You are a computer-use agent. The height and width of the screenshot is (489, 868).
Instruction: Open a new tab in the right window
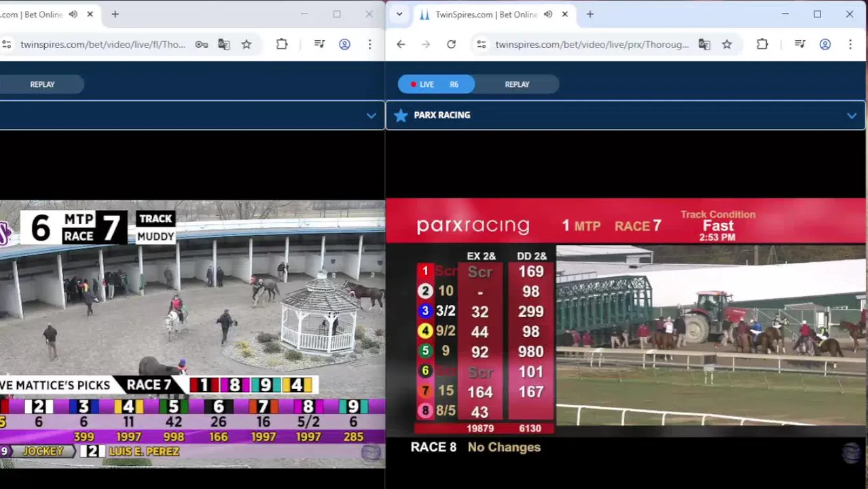click(590, 14)
